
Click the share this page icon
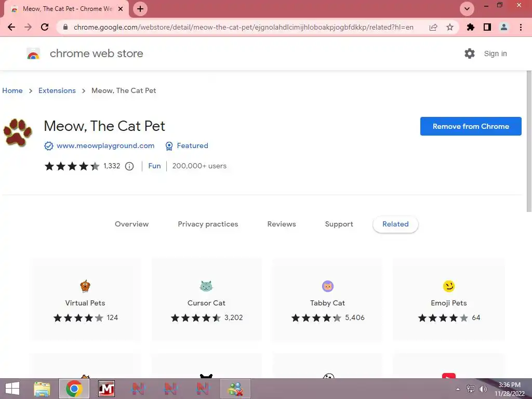tap(433, 27)
